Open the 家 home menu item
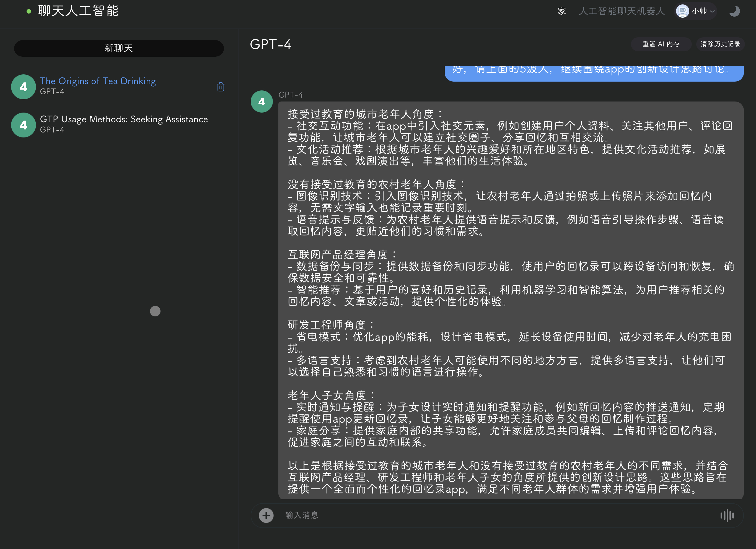Screen dimensions: 756x549 (562, 11)
